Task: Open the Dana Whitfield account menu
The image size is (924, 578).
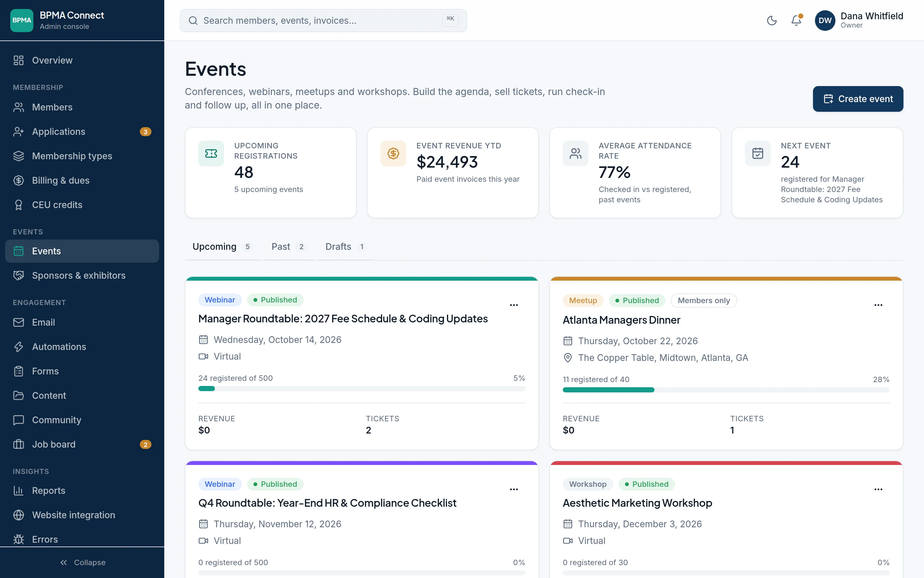Action: pos(859,21)
